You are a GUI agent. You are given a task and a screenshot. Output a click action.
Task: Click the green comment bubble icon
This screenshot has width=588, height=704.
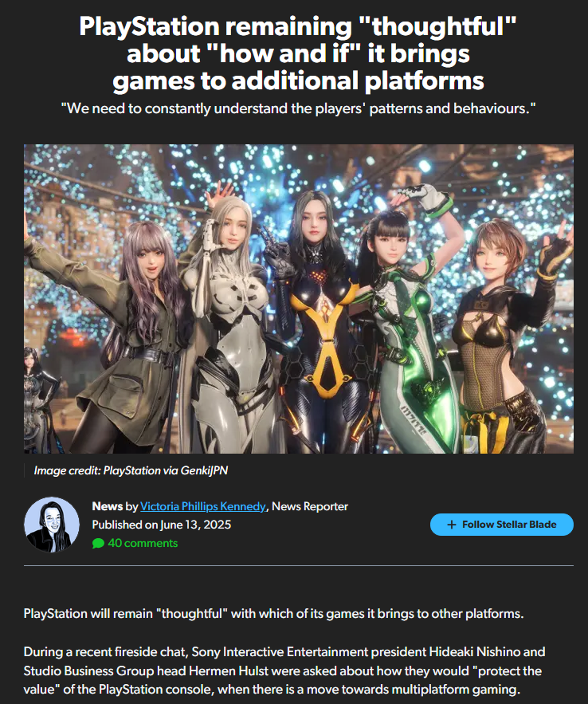[98, 543]
